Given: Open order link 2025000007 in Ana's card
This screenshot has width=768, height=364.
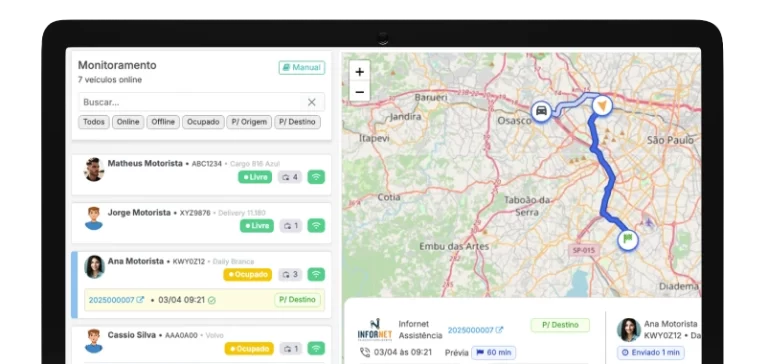Looking at the screenshot, I should click(x=117, y=300).
